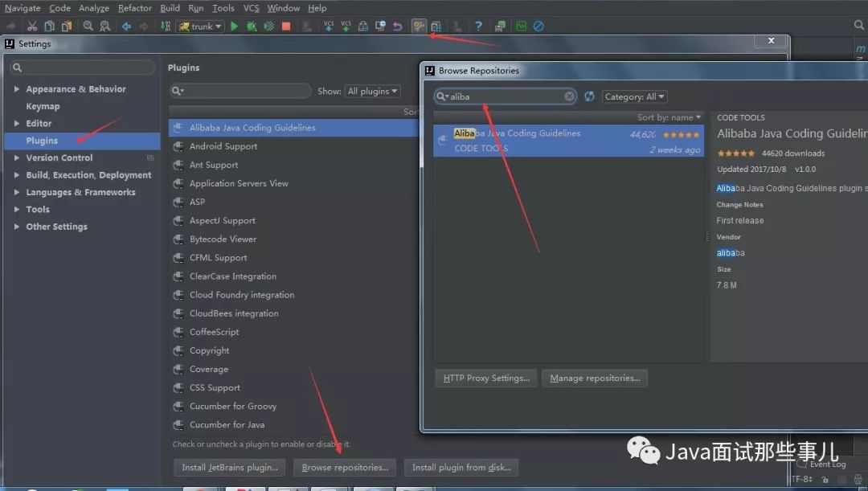868x491 pixels.
Task: Expand the Tools settings node
Action: point(17,209)
